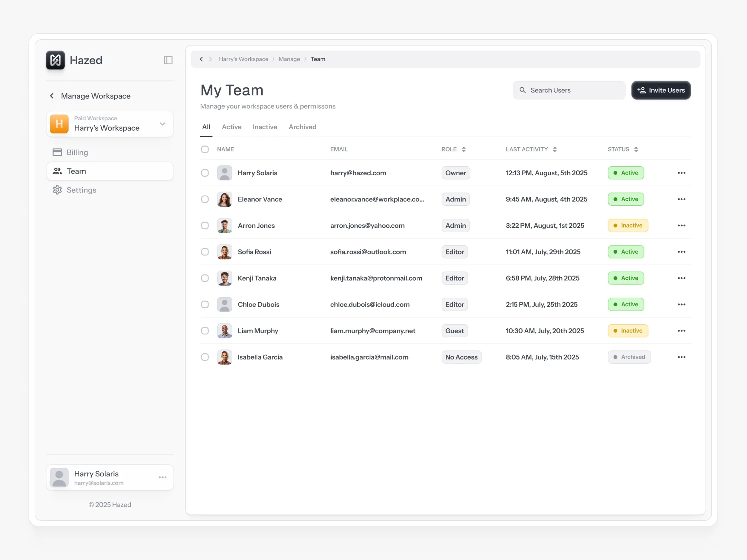Viewport: 747px width, 560px height.
Task: Open Harry Solaris profile menu dots
Action: pos(163,477)
